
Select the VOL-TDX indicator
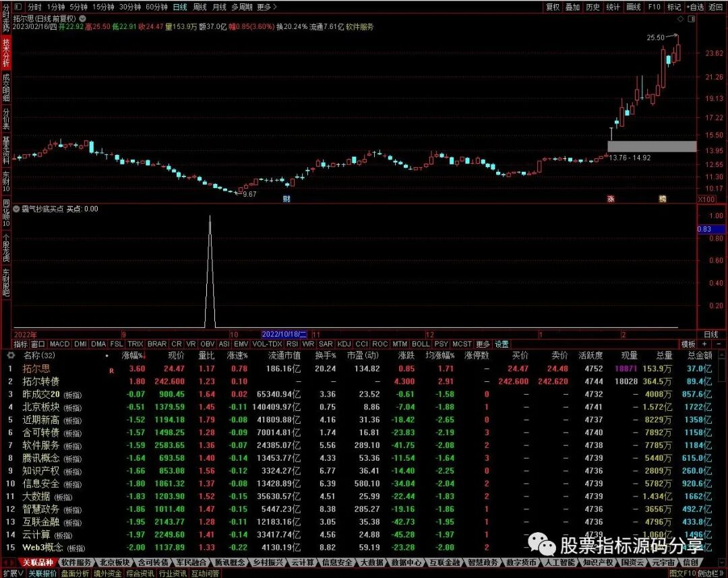(x=267, y=344)
